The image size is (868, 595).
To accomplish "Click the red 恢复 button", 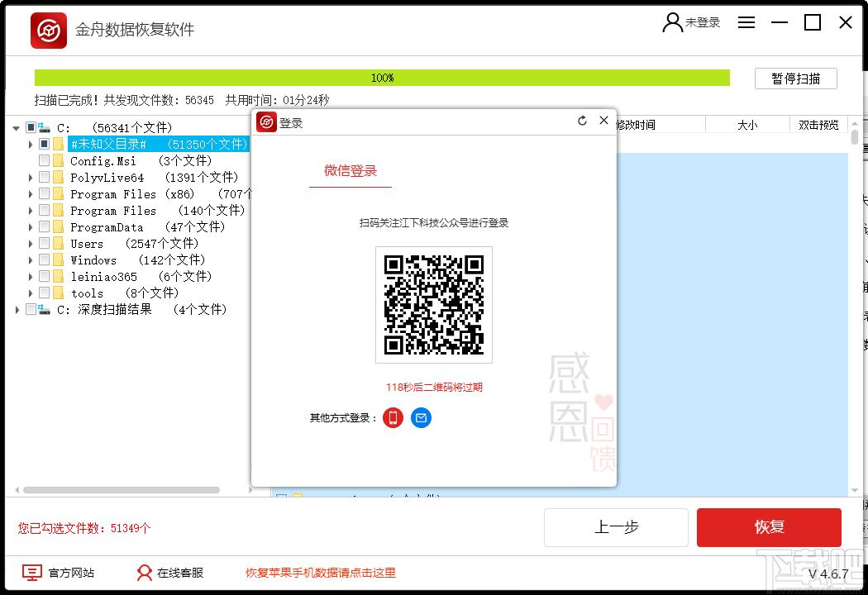I will coord(769,527).
